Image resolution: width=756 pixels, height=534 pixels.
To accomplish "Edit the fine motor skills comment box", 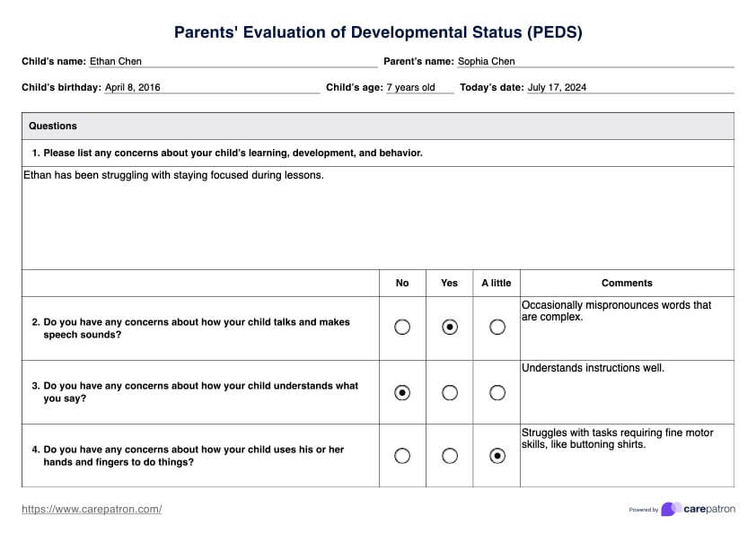I will tap(627, 456).
